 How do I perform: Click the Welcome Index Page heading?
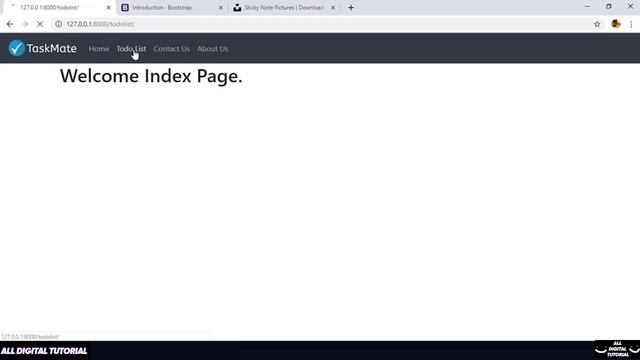coord(151,76)
